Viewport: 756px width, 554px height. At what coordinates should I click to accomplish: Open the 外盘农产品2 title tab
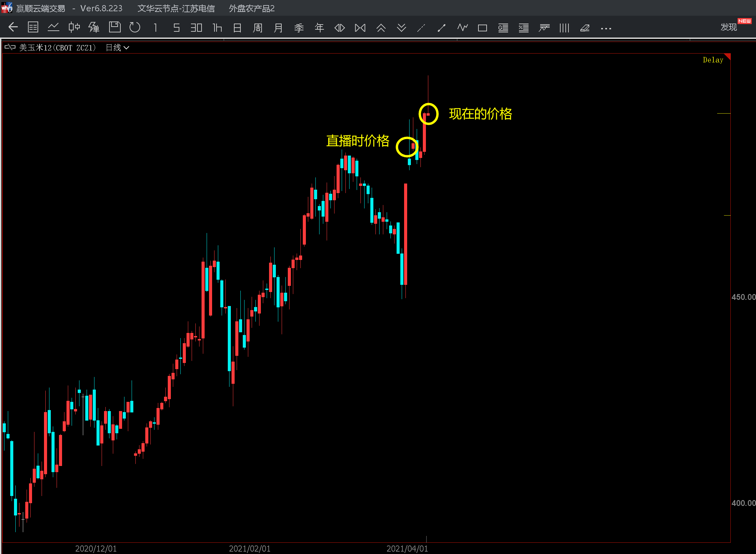(x=252, y=8)
